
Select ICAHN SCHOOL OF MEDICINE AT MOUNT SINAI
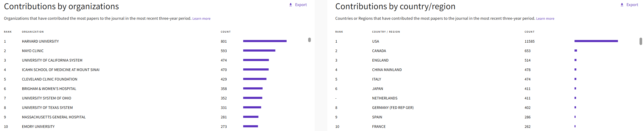pyautogui.click(x=61, y=70)
